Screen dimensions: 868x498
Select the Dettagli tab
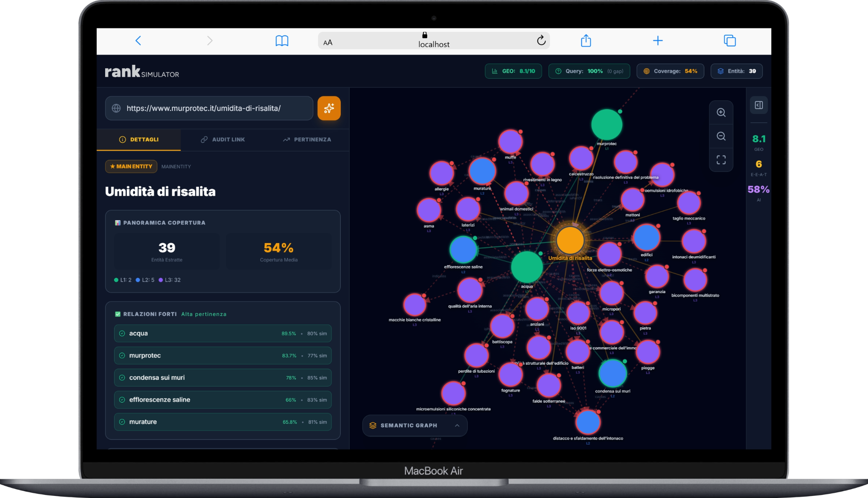(139, 139)
